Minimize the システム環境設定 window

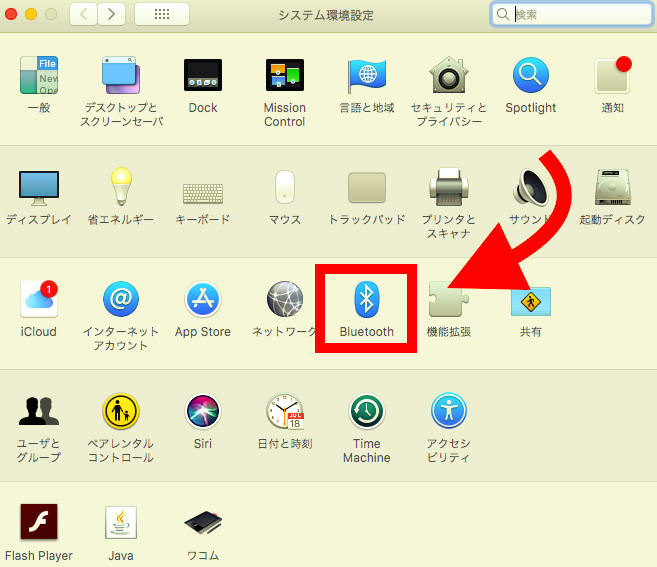click(31, 14)
